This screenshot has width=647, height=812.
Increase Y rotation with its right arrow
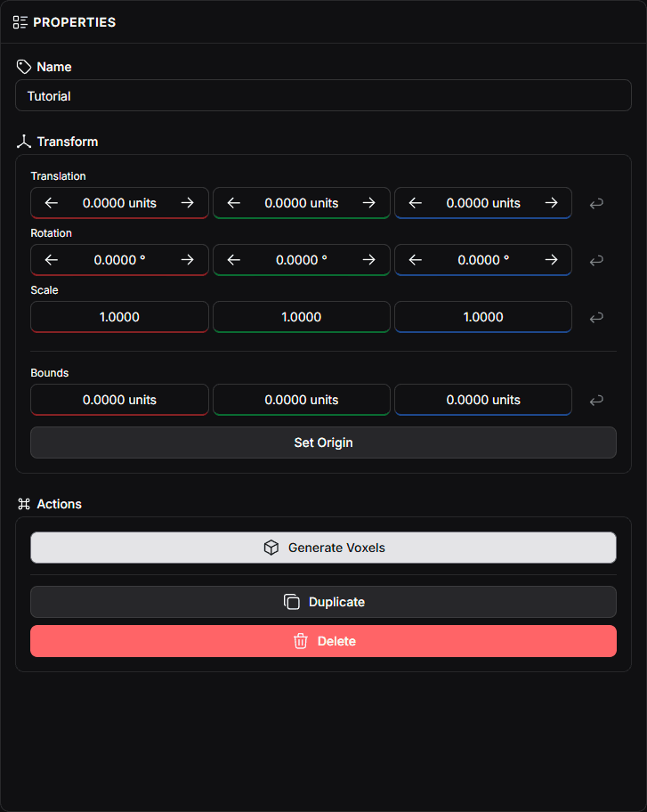coord(368,260)
